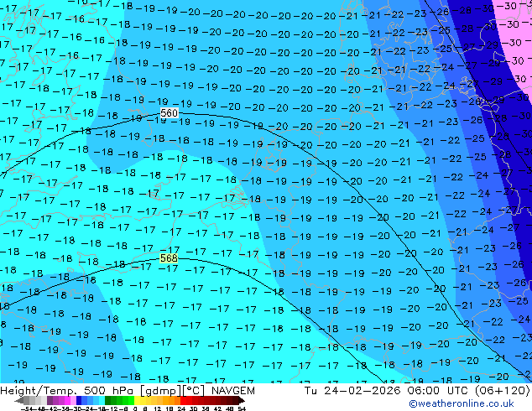This screenshot has height=411, width=532.
Task: Click the 'Tu 24-02-2026 06:00 UTC' timestamp
Action: 386,391
